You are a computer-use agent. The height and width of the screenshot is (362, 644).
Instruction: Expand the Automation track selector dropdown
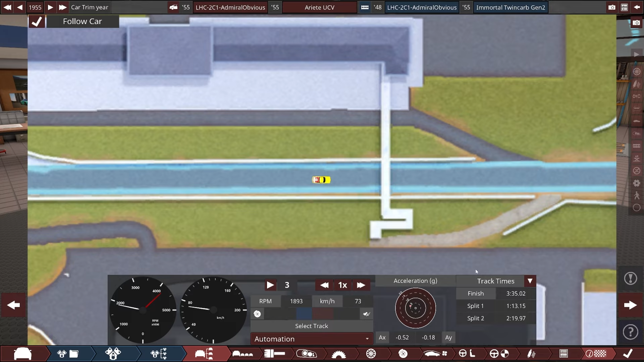(367, 339)
